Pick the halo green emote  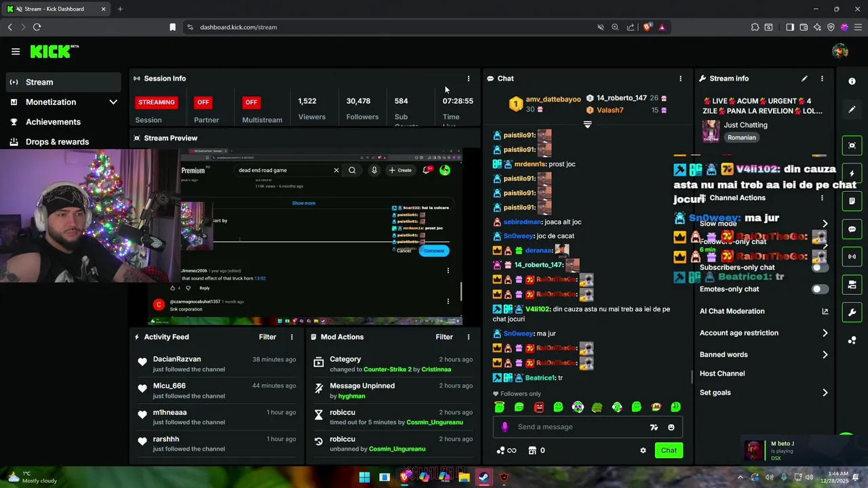click(x=500, y=407)
